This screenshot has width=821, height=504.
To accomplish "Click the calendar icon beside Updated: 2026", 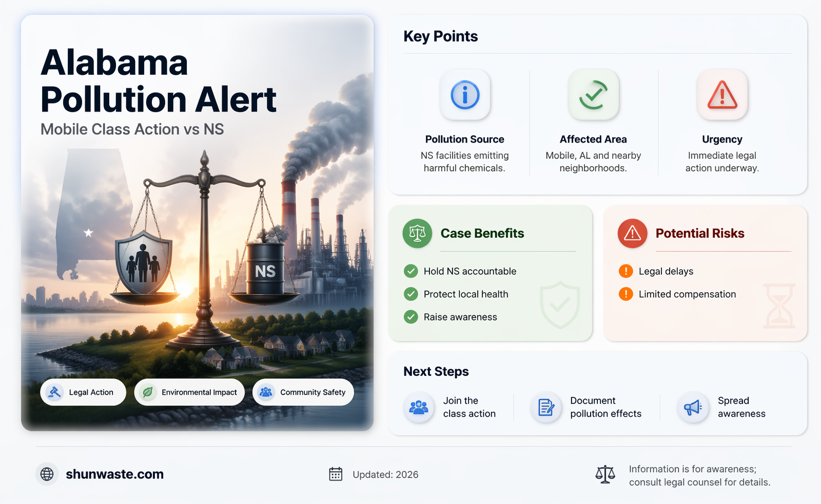I will tap(336, 474).
